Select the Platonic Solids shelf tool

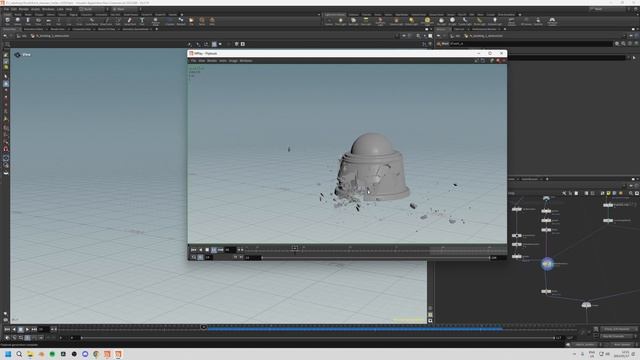click(155, 21)
